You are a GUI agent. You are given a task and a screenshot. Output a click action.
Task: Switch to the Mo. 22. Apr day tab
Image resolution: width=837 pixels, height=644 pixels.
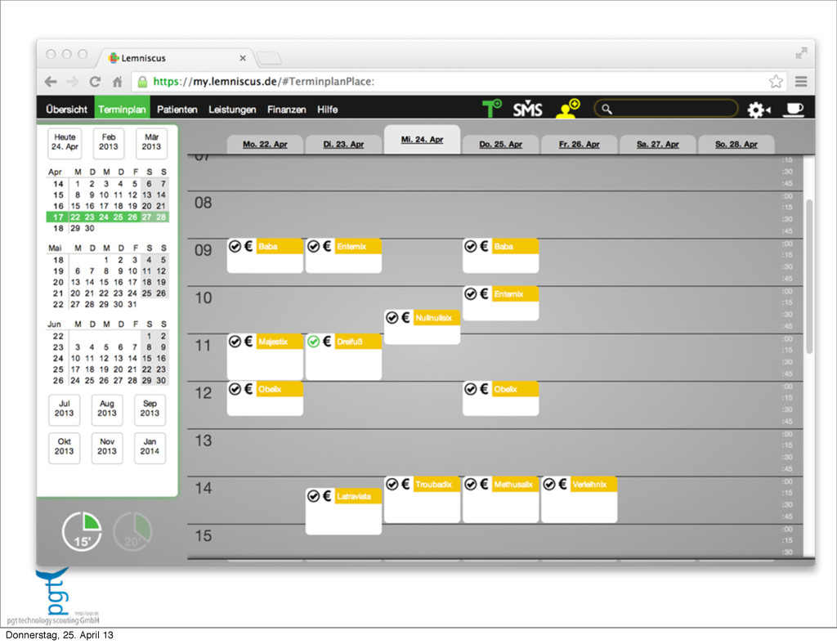point(265,144)
